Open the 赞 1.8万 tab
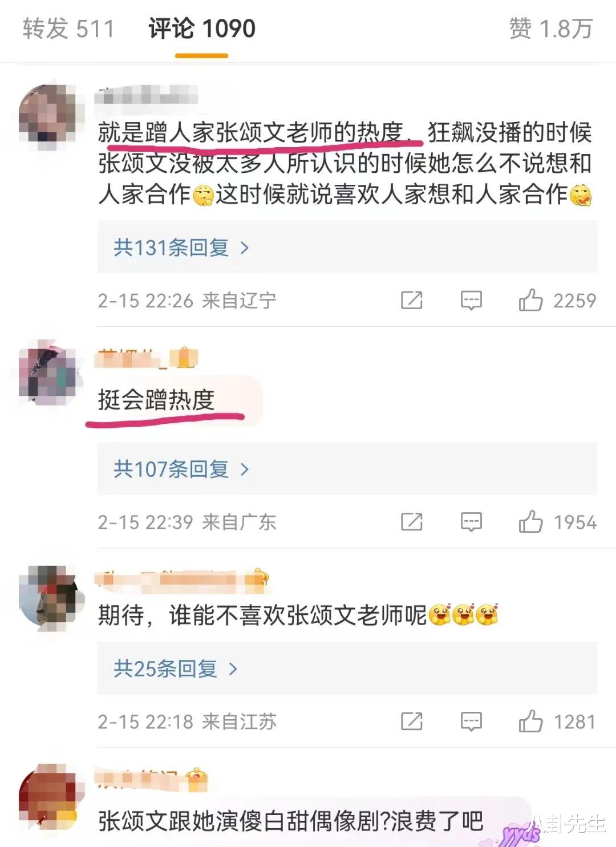The width and height of the screenshot is (616, 847). (551, 29)
